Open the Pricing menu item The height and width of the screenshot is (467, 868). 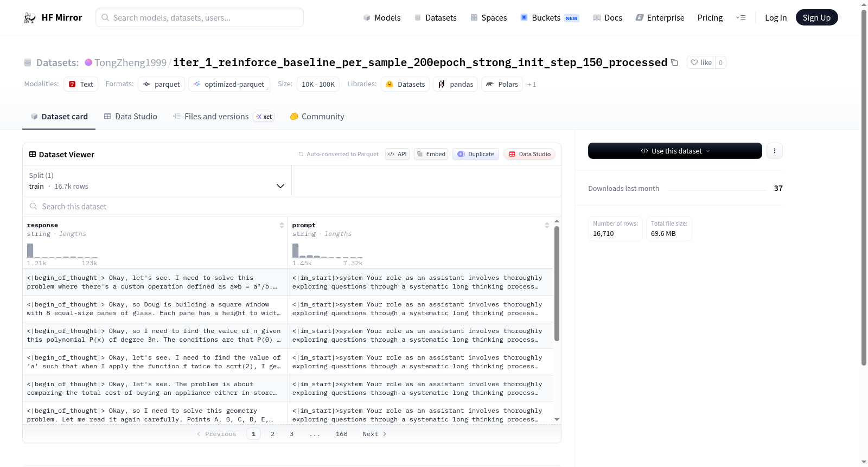(x=710, y=18)
